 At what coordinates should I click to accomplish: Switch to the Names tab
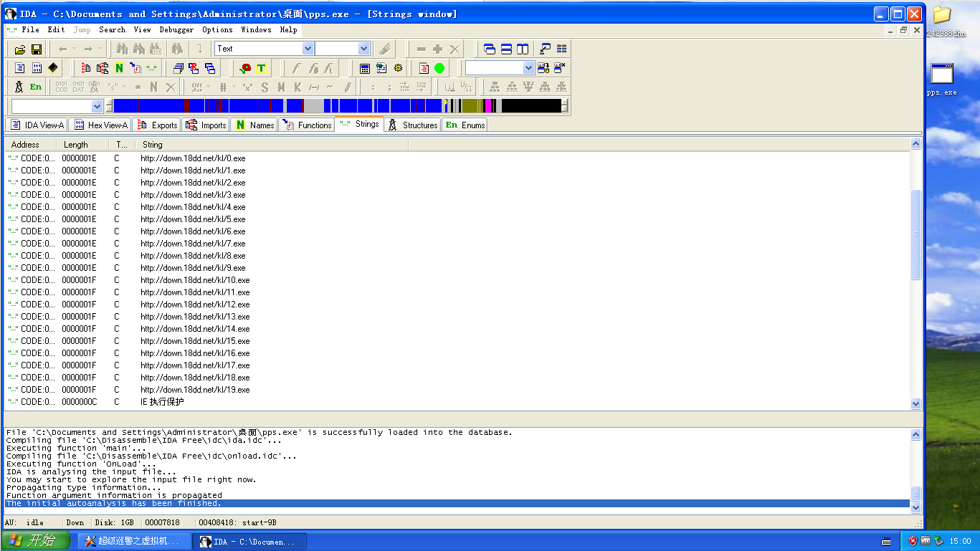(x=254, y=125)
